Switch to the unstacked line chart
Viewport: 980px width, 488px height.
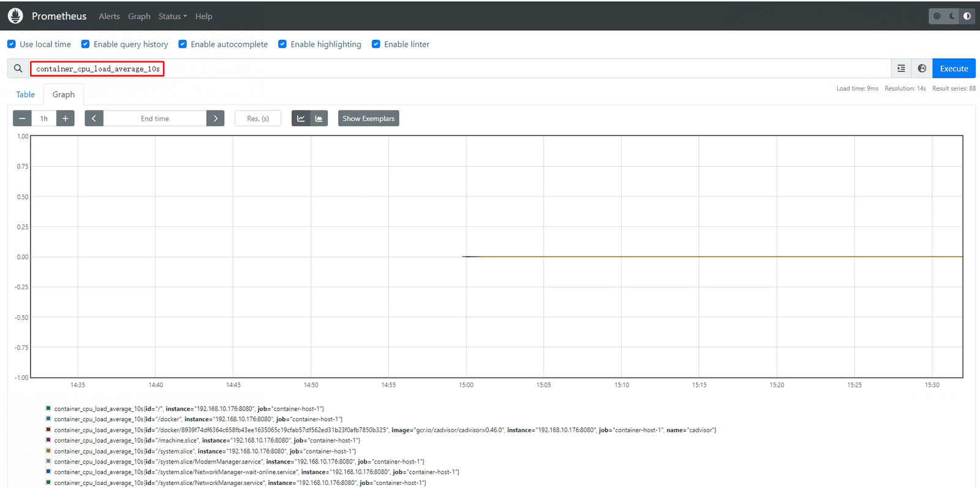click(x=301, y=118)
